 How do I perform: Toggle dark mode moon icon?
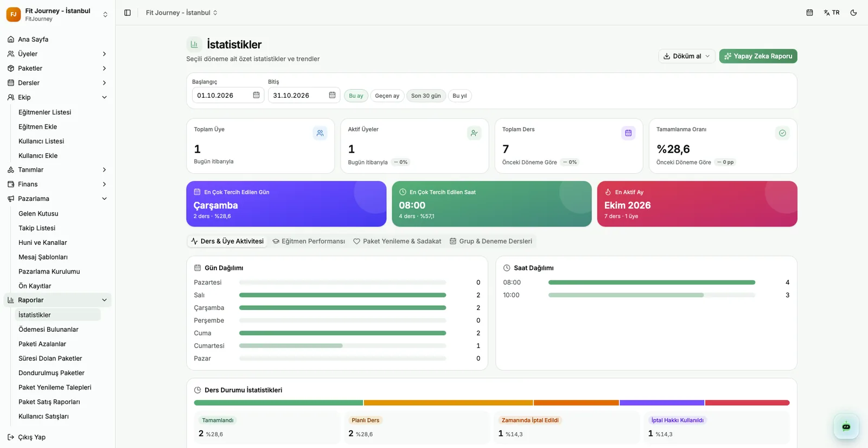[x=853, y=12]
